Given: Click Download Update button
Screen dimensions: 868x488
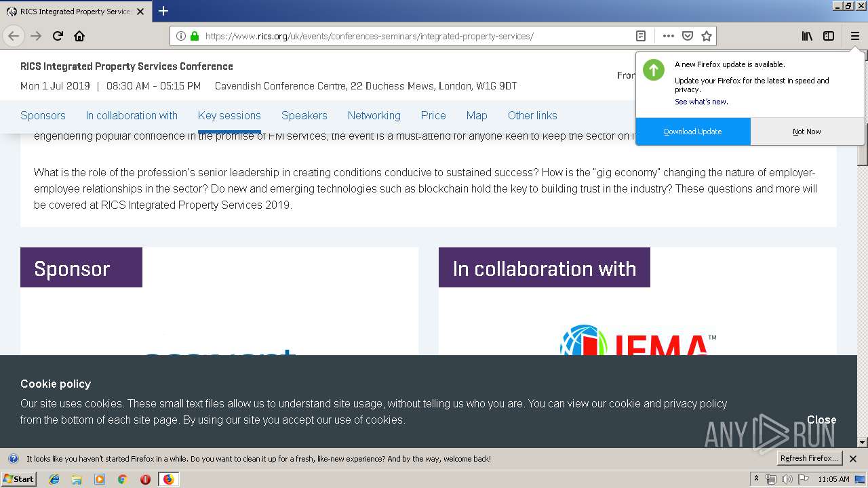Looking at the screenshot, I should pyautogui.click(x=693, y=131).
